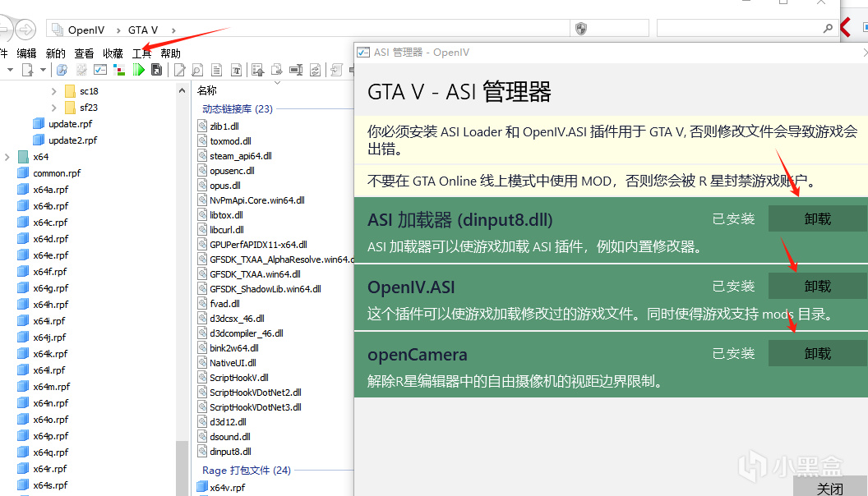Click the OpenIV breadcrumb in address bar
Image resolution: width=868 pixels, height=496 pixels.
pyautogui.click(x=85, y=30)
